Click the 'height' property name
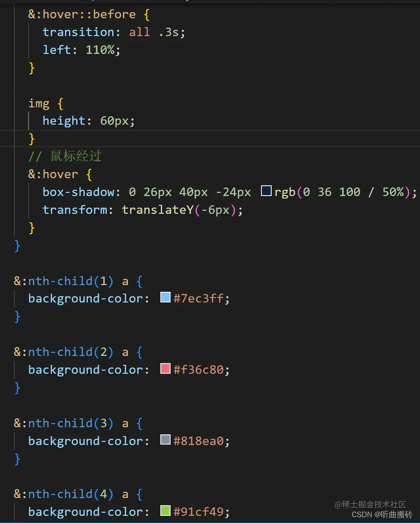 coord(64,121)
